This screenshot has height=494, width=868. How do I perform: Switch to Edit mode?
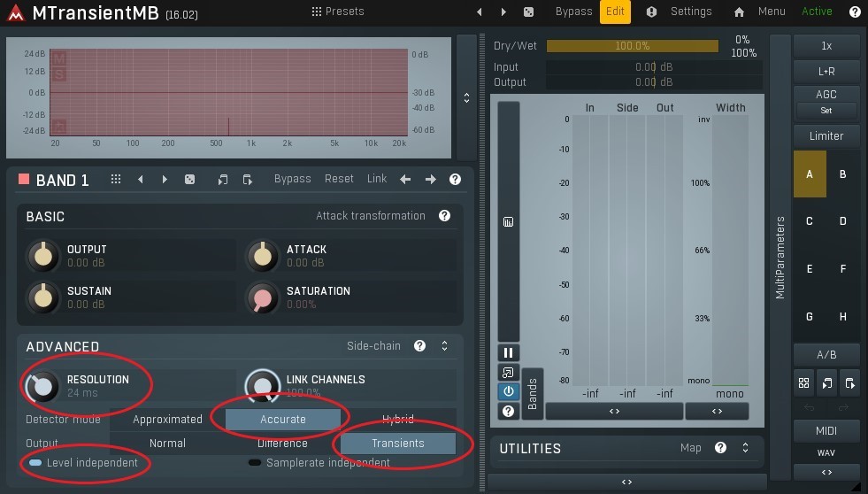click(615, 12)
